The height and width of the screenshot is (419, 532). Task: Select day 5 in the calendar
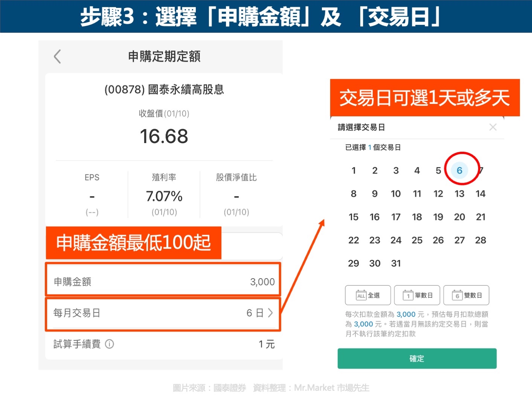coord(438,171)
